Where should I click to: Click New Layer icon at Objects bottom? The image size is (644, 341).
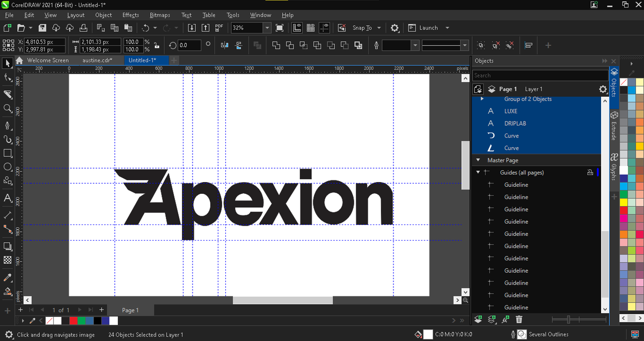(x=479, y=320)
